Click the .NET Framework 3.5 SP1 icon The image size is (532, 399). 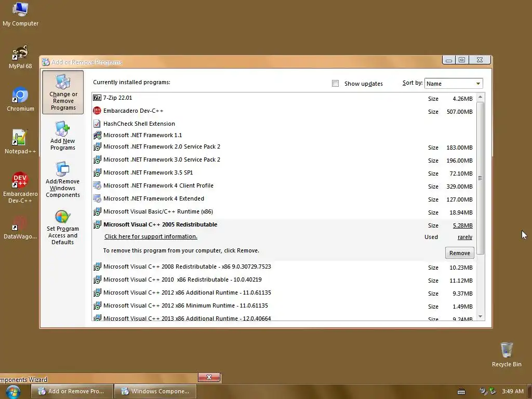click(x=97, y=172)
